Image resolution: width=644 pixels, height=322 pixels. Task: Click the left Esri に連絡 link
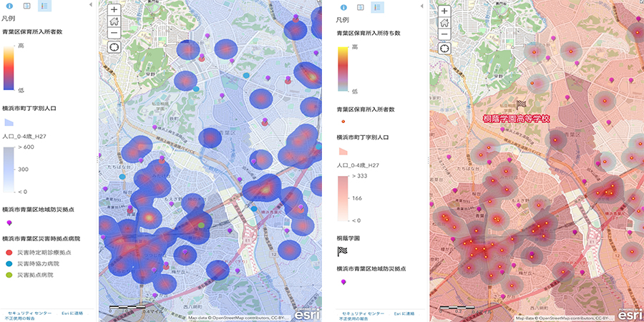tap(72, 313)
